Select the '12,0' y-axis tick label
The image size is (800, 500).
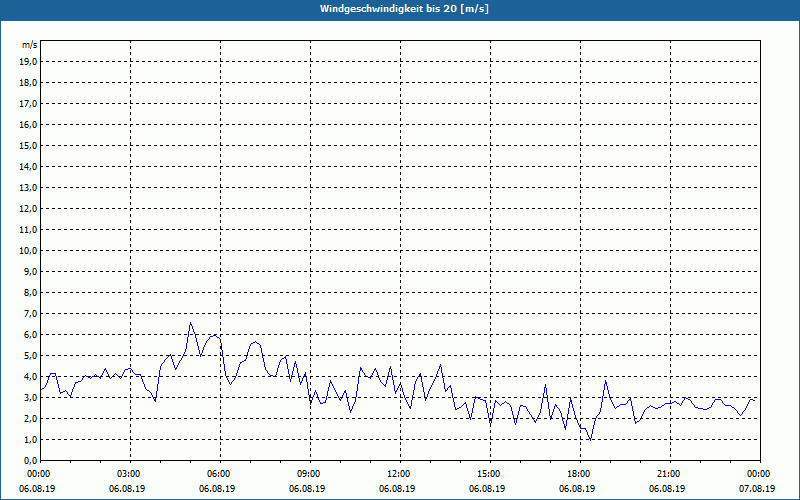29,209
